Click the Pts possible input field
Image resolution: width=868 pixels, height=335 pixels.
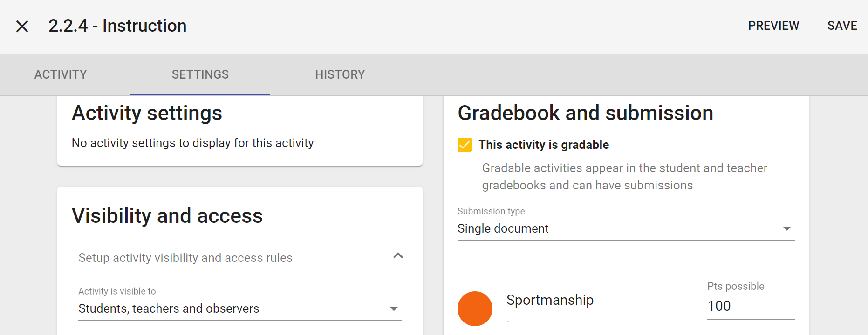751,306
